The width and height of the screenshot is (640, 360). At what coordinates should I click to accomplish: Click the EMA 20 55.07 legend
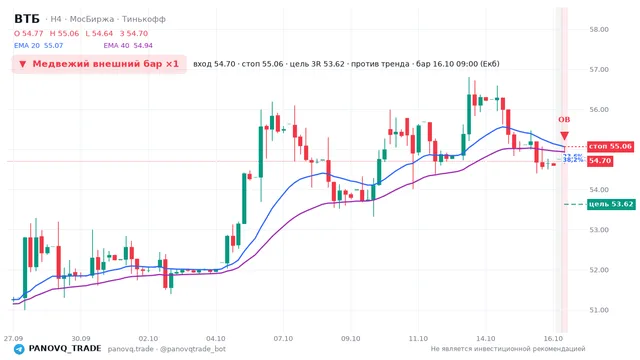38,46
